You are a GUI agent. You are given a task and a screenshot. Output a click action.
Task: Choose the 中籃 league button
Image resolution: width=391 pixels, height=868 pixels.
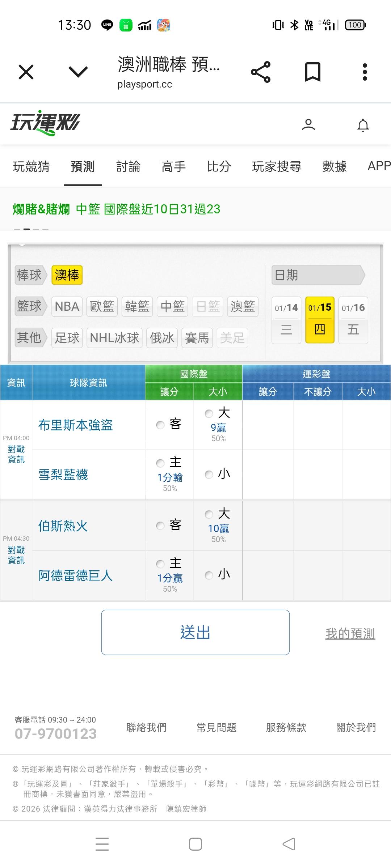(172, 307)
